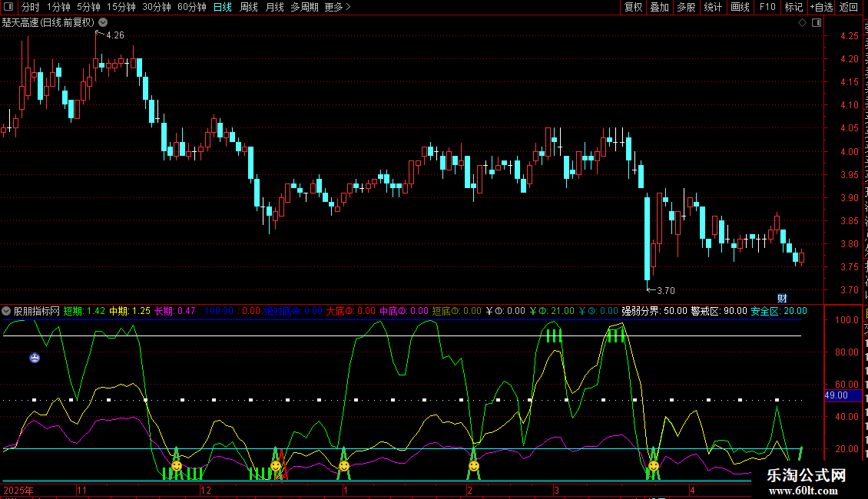Click the 3.70 low price label
The width and height of the screenshot is (868, 499).
click(666, 290)
